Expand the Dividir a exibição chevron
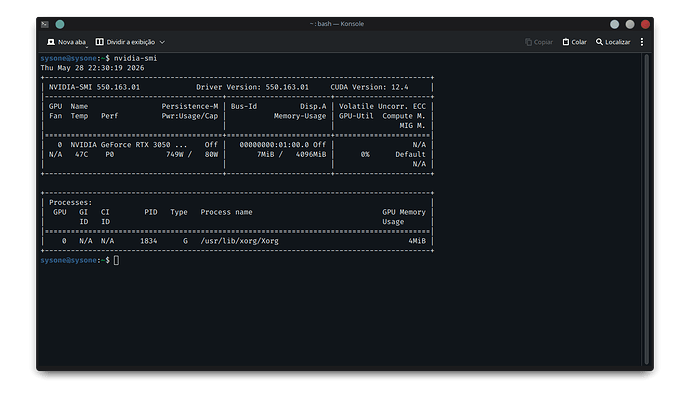690x412 pixels. point(162,42)
